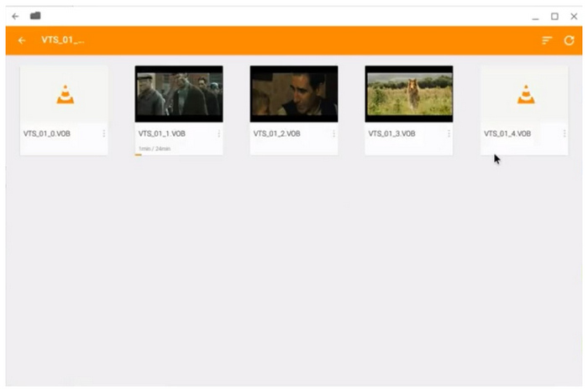Screen dimensions: 588x392
Task: Click the VTS_01_0.VOB file name label
Action: (x=46, y=133)
